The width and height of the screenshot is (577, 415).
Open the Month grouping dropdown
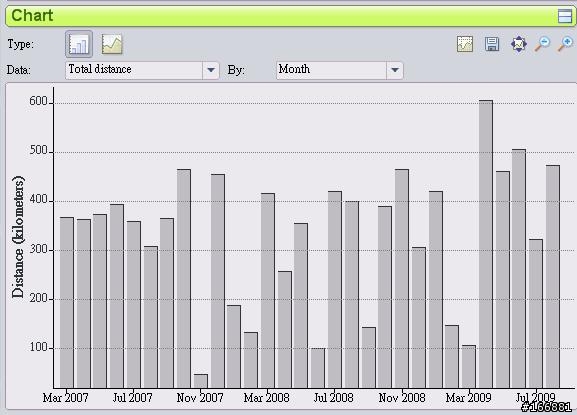pos(394,70)
